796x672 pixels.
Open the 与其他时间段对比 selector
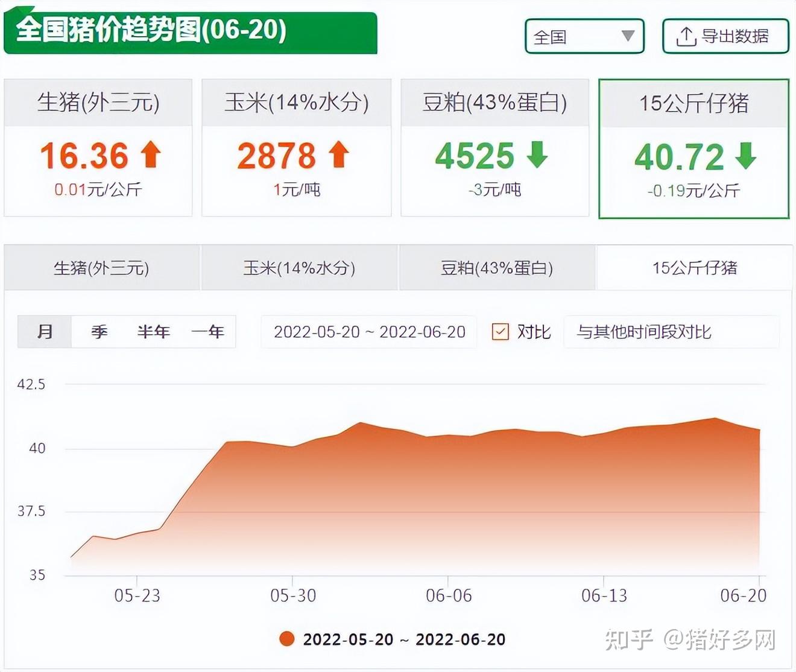click(x=671, y=332)
